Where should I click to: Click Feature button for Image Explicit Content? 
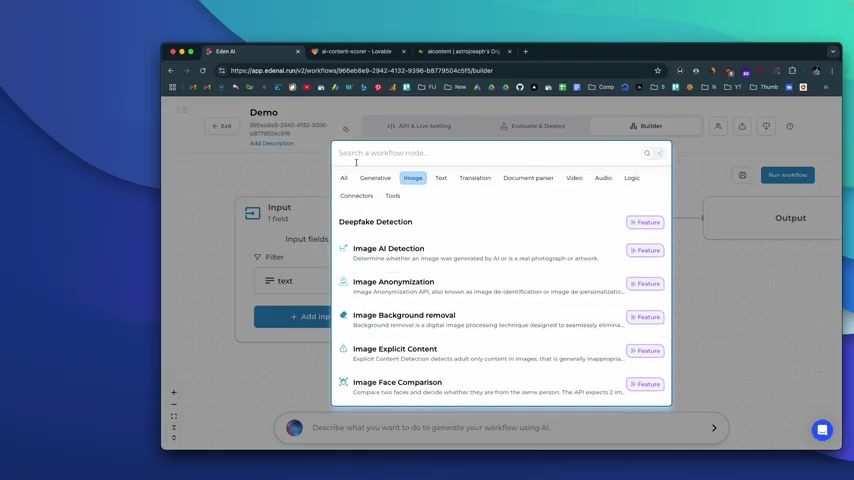pyautogui.click(x=645, y=351)
